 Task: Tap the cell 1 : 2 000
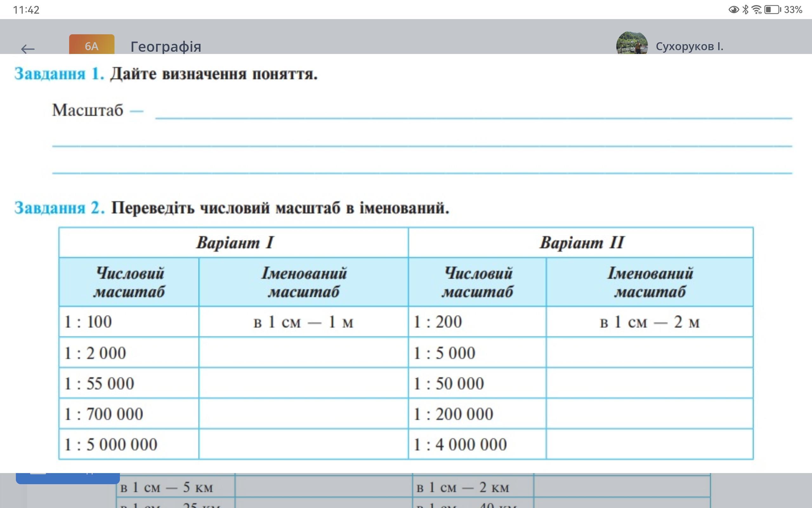click(x=129, y=353)
